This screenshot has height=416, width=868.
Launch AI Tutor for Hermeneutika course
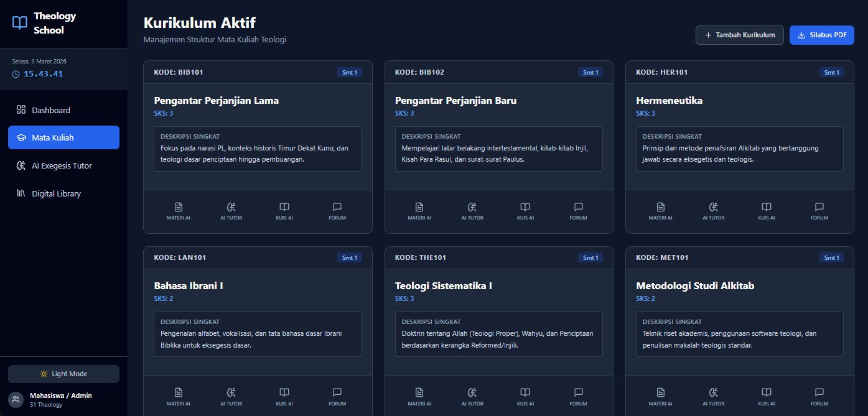pos(713,211)
